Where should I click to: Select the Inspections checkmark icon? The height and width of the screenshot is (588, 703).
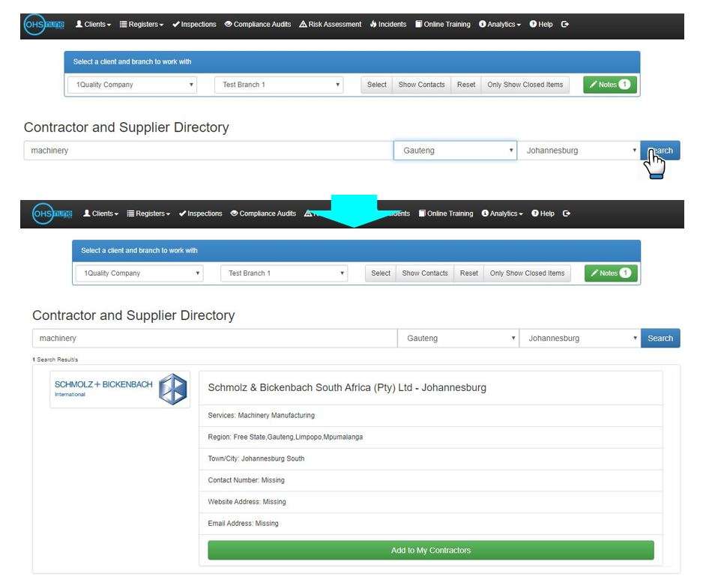pos(176,23)
